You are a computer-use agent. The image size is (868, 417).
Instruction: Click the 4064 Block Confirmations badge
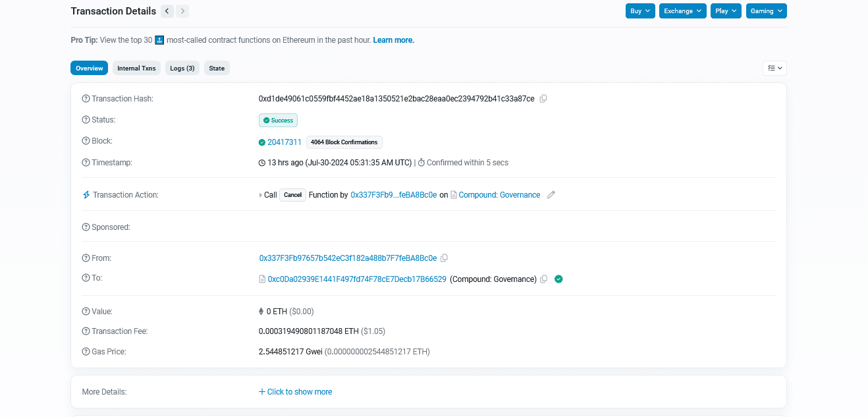[x=344, y=142]
